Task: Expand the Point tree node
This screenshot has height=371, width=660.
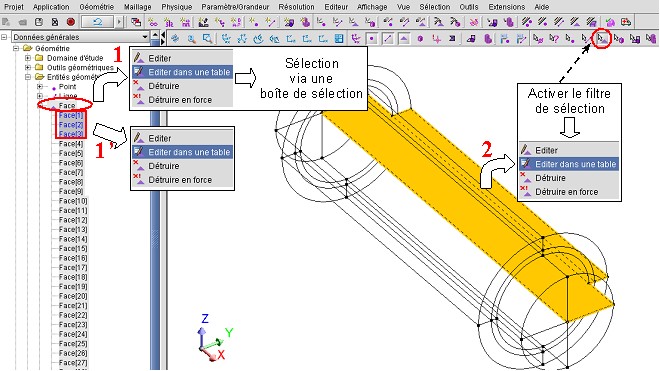Action: pyautogui.click(x=40, y=87)
